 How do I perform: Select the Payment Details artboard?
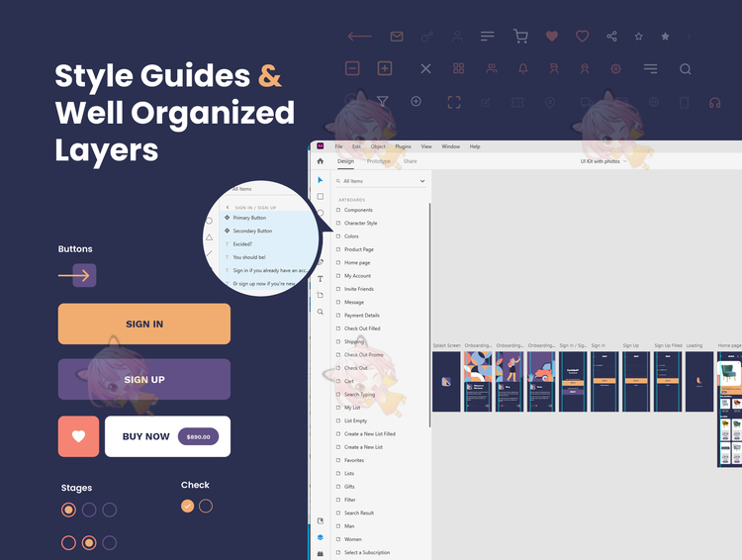361,316
